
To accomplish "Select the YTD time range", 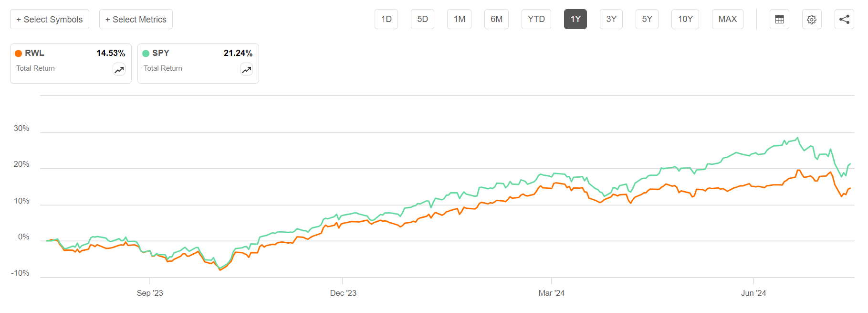I will [x=536, y=19].
